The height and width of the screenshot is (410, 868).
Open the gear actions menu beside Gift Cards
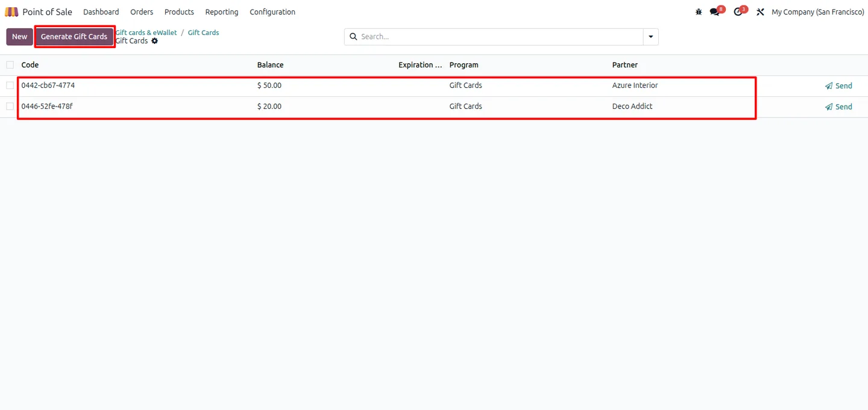pos(155,41)
